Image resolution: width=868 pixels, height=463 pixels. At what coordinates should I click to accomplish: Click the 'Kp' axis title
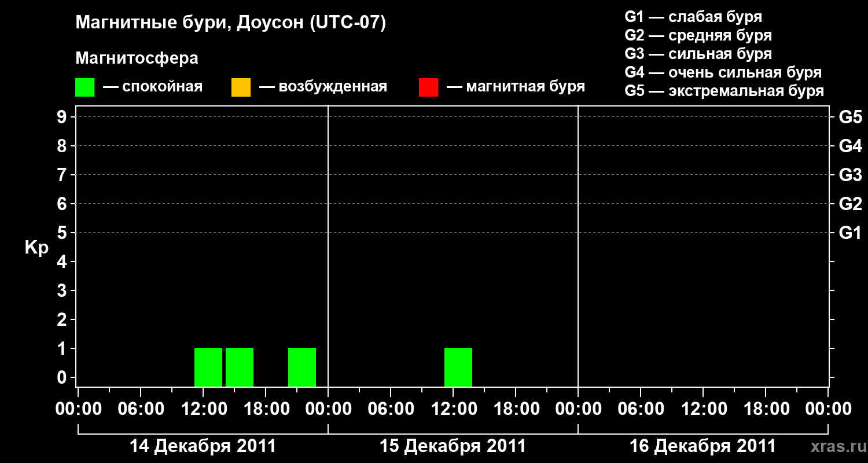point(36,248)
